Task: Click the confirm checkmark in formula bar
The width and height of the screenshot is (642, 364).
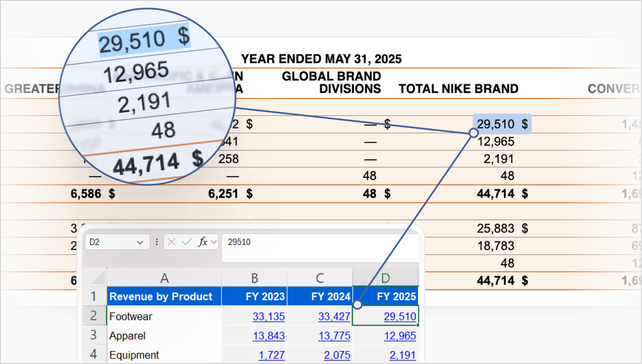Action: [187, 242]
